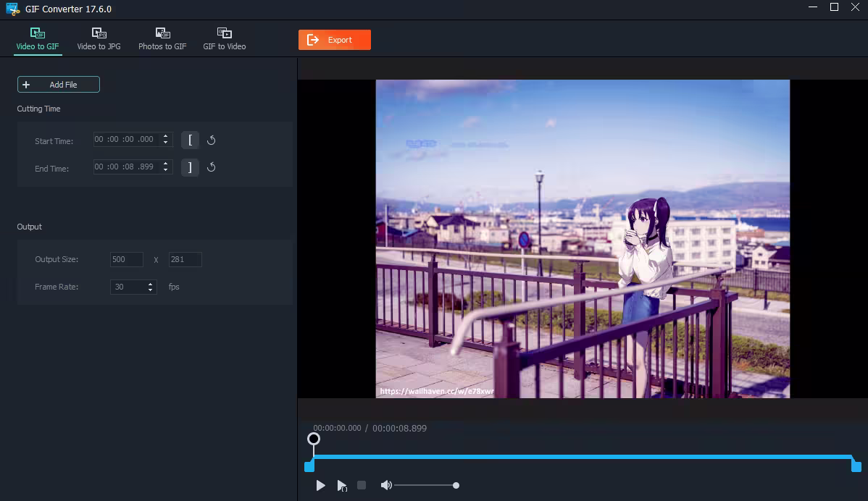The height and width of the screenshot is (501, 868).
Task: Reset the End Time value
Action: (x=212, y=167)
